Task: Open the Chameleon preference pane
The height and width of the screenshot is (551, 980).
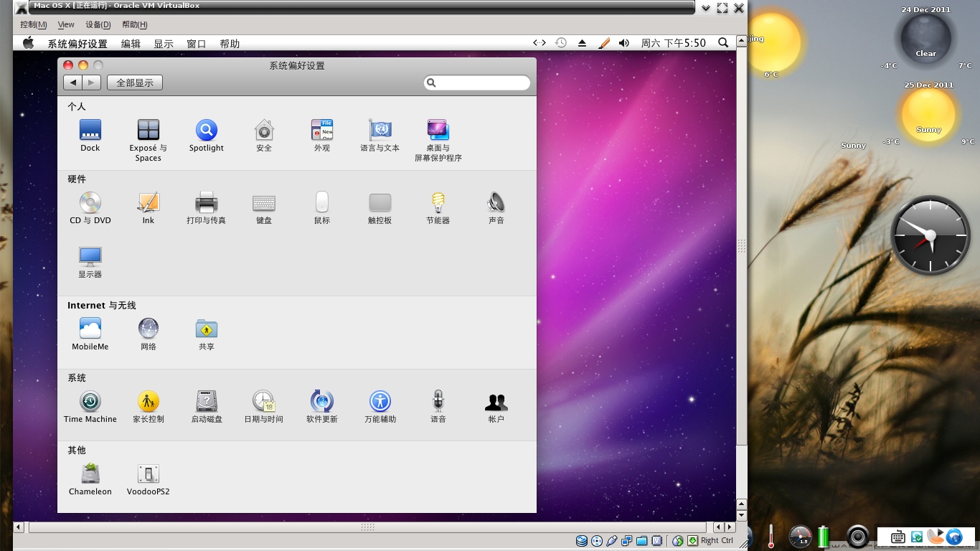Action: click(x=90, y=479)
